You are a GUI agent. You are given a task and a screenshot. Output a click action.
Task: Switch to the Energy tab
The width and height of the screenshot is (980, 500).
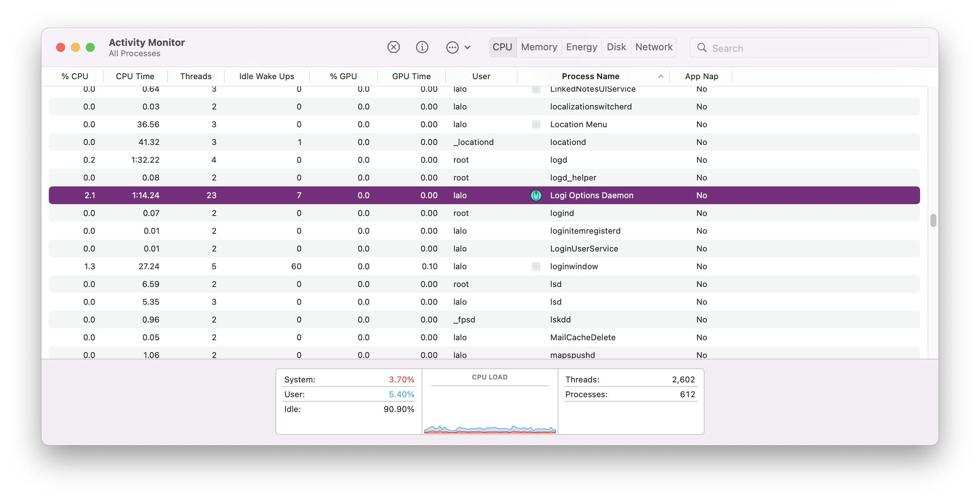coord(581,47)
